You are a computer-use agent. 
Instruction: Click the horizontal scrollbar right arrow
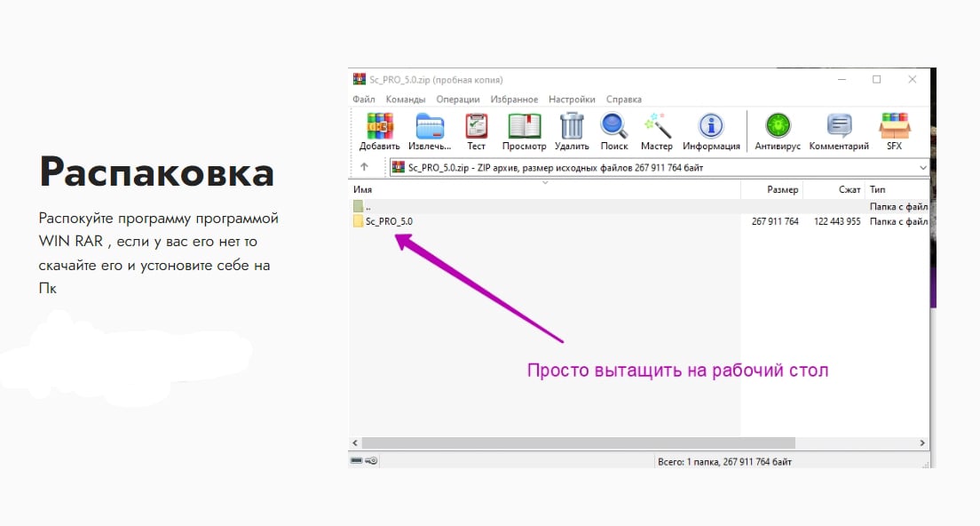[922, 442]
